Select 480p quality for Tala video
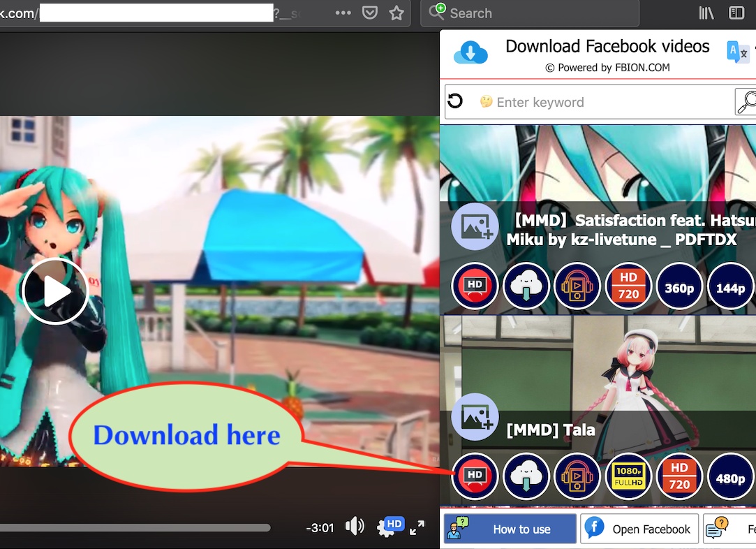This screenshot has height=549, width=756. coord(730,476)
